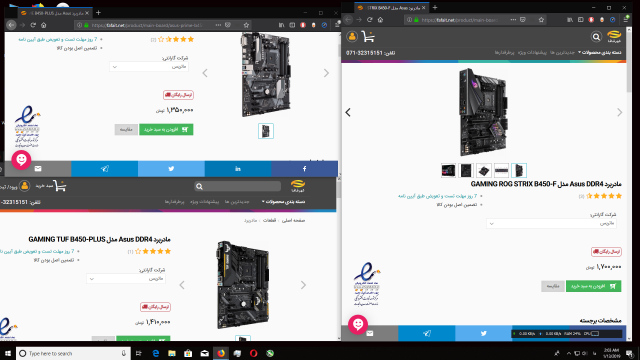Add ROG STRIX B450-F to cart
The image size is (640, 360).
(593, 286)
